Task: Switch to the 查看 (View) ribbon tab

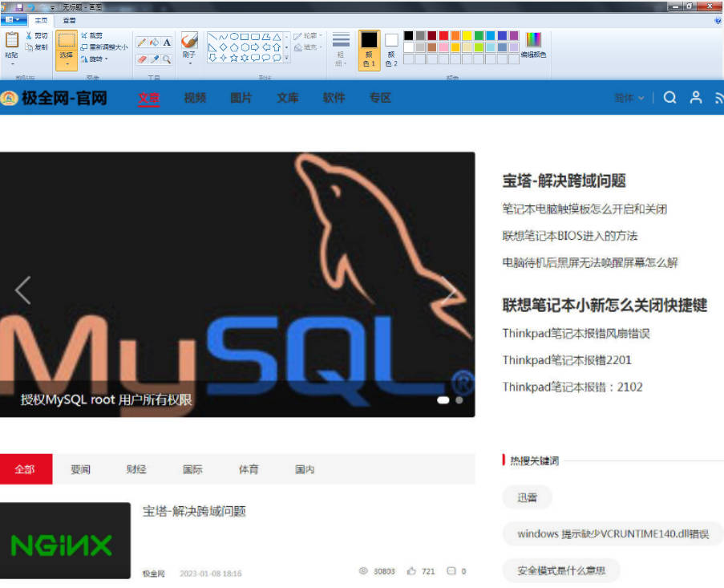Action: pyautogui.click(x=70, y=20)
